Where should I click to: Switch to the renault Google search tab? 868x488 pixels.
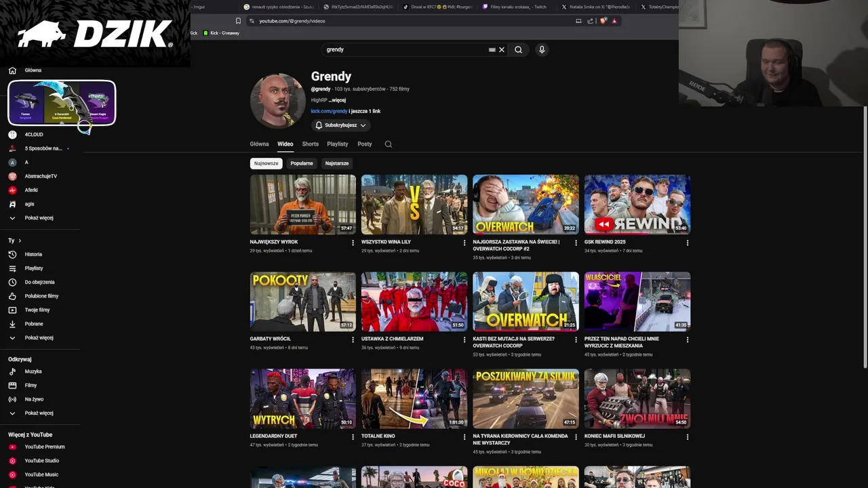278,7
